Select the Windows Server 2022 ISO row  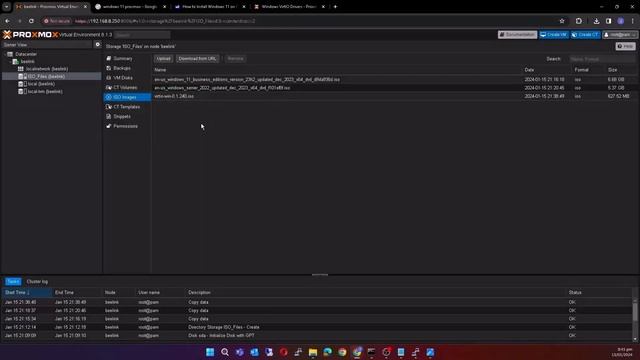coord(394,88)
